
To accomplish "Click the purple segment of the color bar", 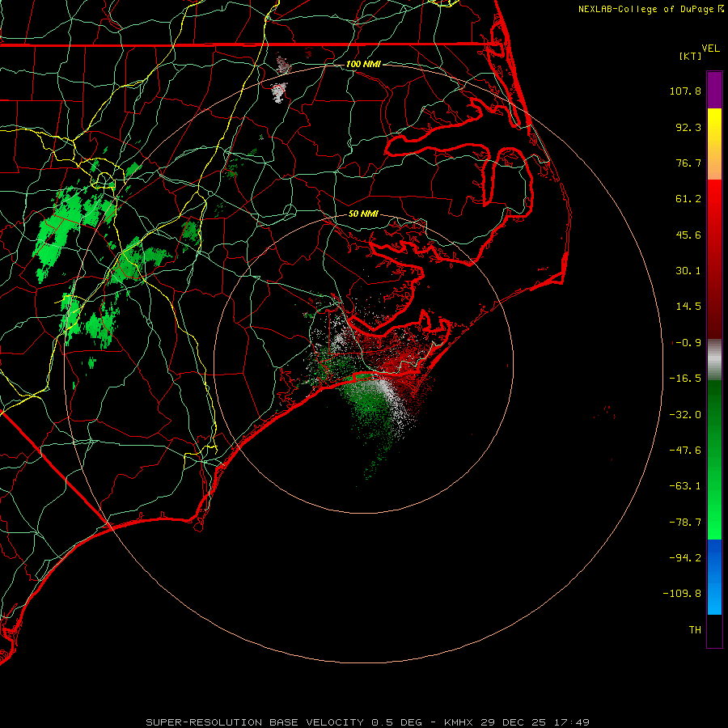I will 714,91.
